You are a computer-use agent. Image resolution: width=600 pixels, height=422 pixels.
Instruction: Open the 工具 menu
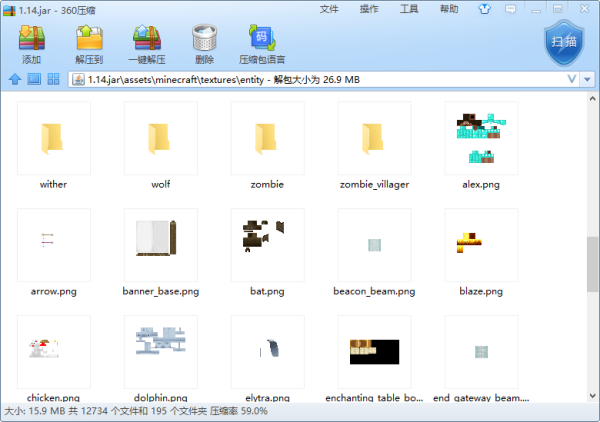409,9
